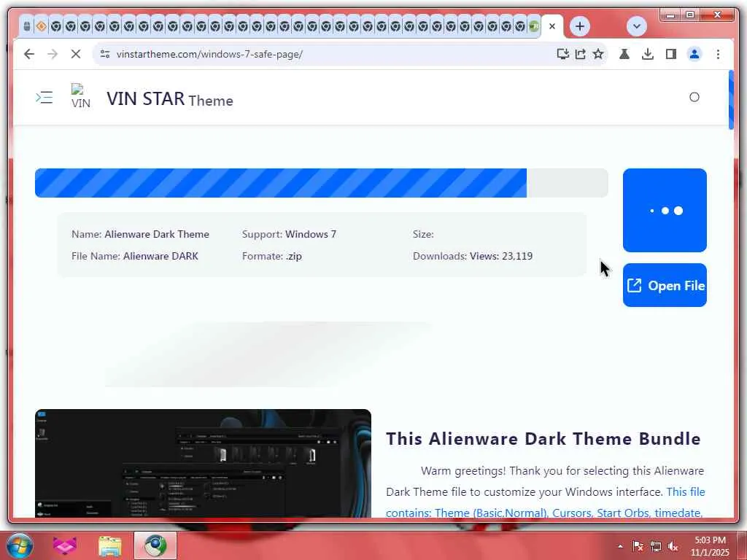Click the blue loading dots button
The image size is (747, 560).
coord(665,210)
